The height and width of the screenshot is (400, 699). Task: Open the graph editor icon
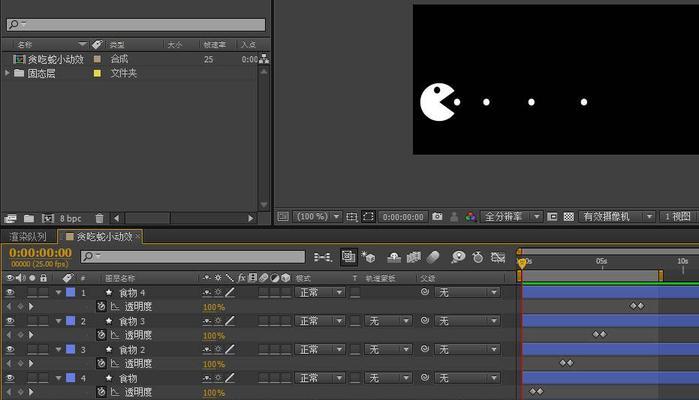498,257
